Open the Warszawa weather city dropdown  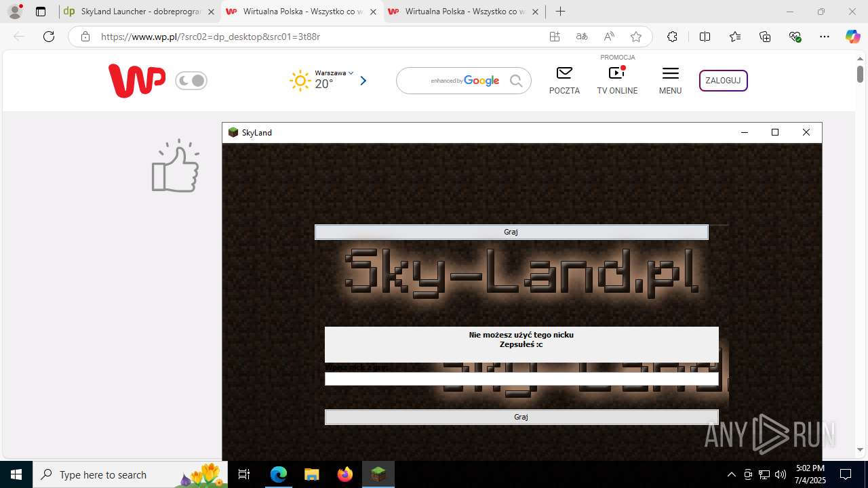(334, 73)
